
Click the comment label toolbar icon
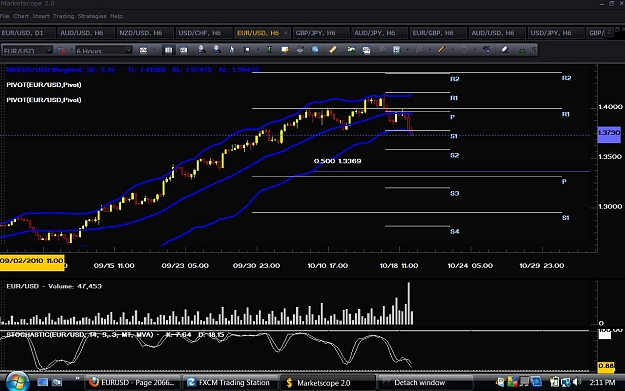click(x=285, y=50)
